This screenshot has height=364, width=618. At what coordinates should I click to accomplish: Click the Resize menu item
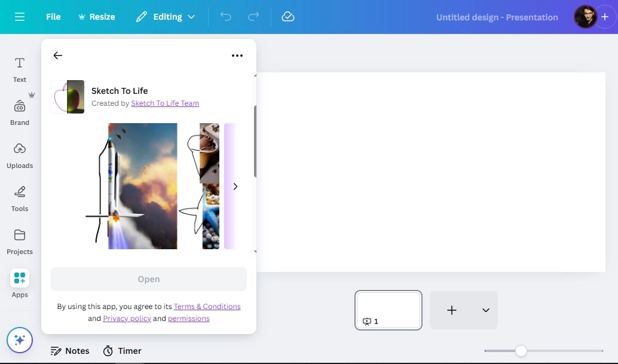[x=97, y=17]
